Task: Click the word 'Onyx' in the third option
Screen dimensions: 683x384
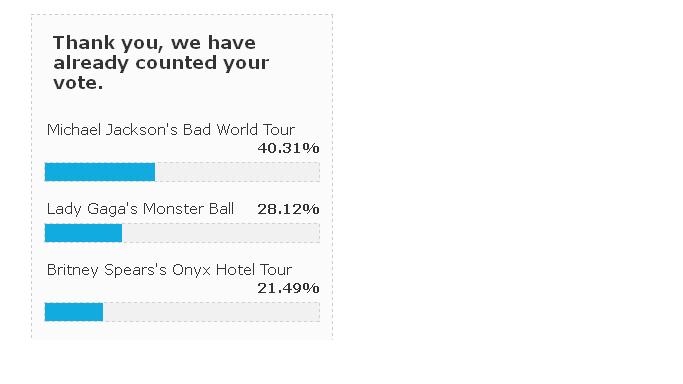Action: (x=192, y=270)
